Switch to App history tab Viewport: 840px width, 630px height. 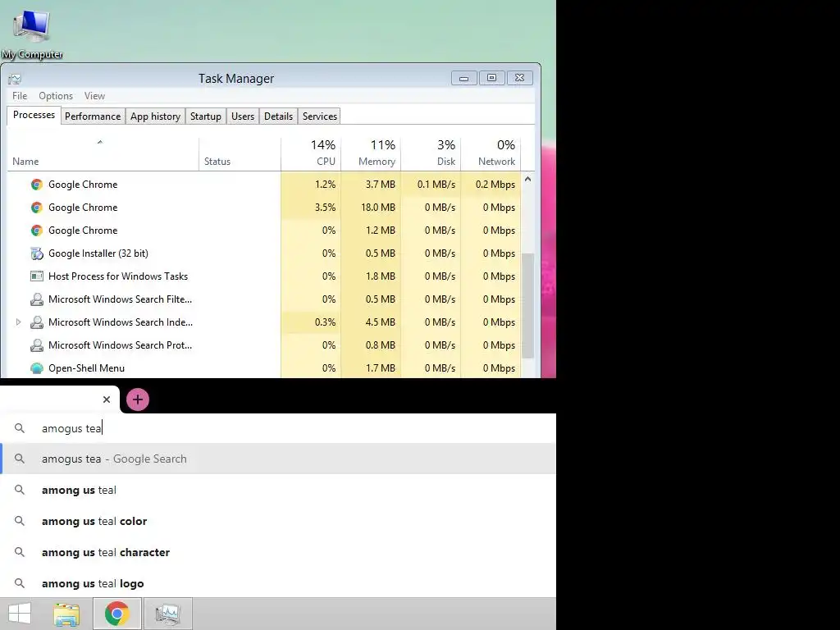pyautogui.click(x=155, y=116)
